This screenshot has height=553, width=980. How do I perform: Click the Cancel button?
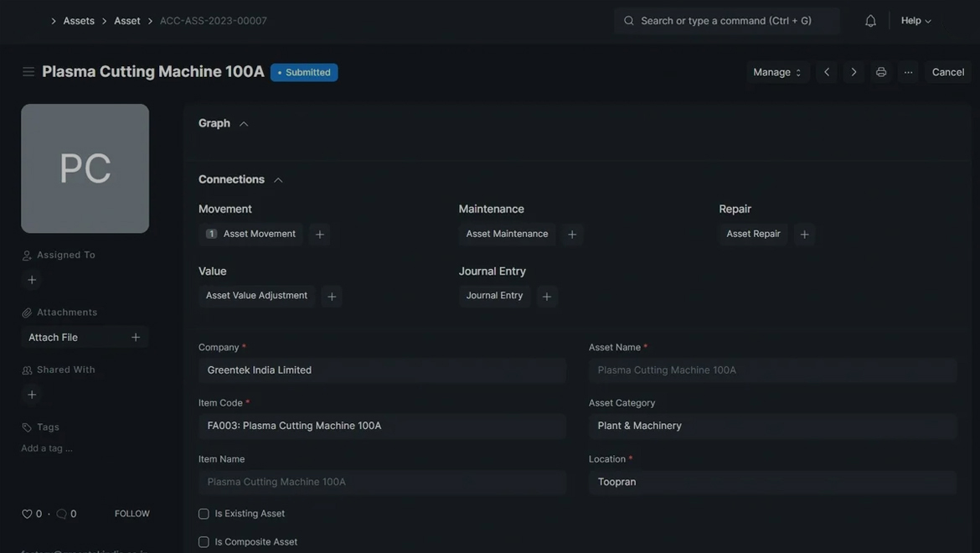[947, 72]
